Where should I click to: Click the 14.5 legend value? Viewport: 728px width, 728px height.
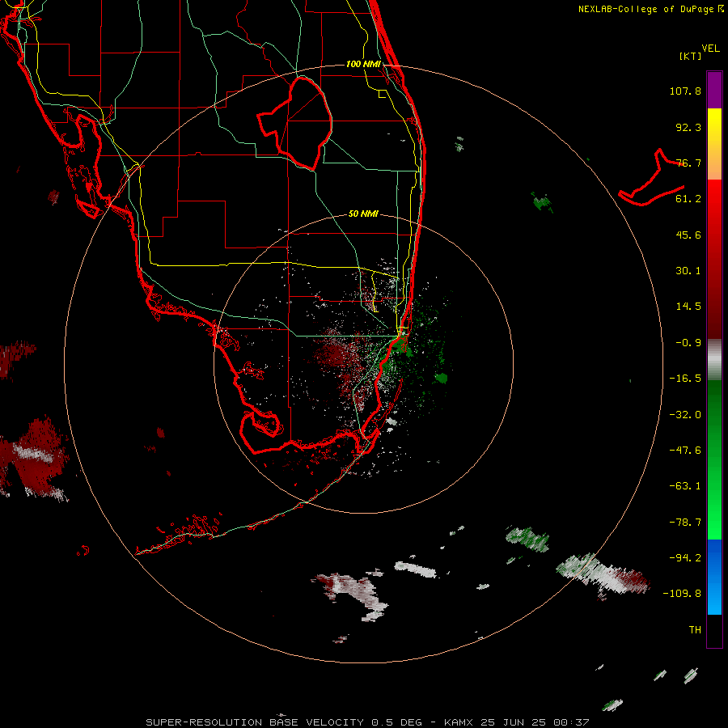pos(688,307)
